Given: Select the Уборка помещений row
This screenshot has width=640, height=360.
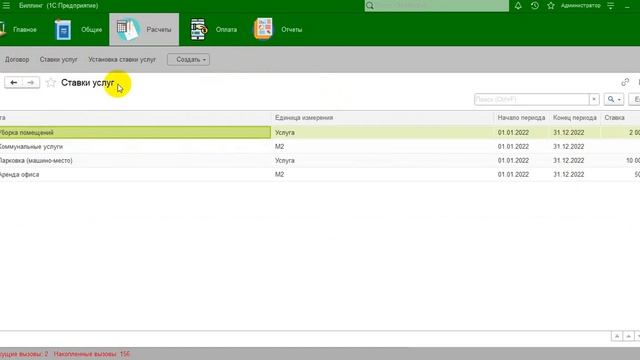Looking at the screenshot, I should [x=320, y=132].
